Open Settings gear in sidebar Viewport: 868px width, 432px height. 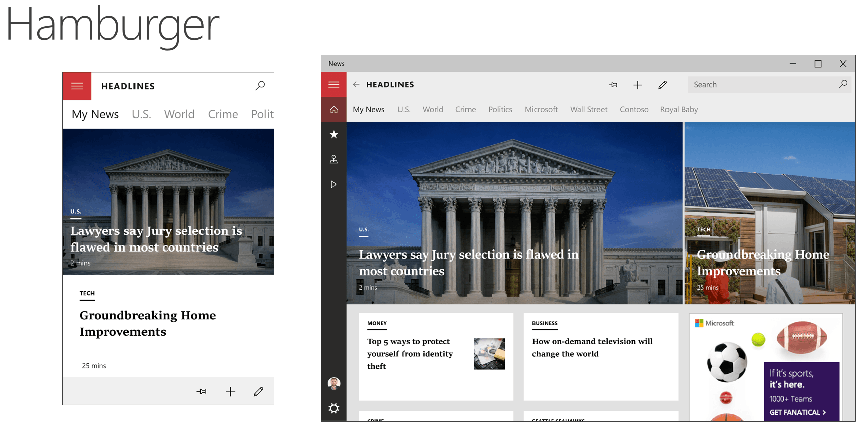(x=334, y=408)
